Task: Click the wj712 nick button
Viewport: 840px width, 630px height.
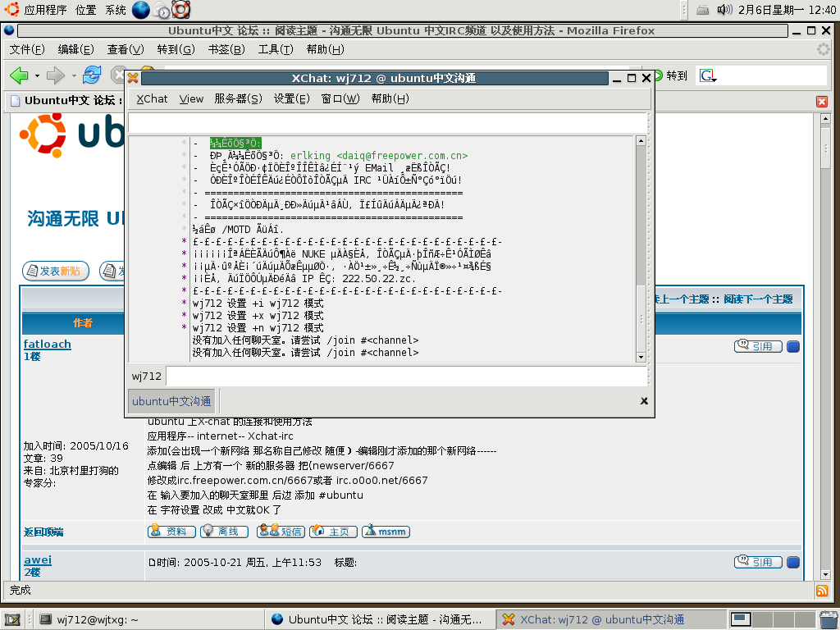Action: (146, 376)
